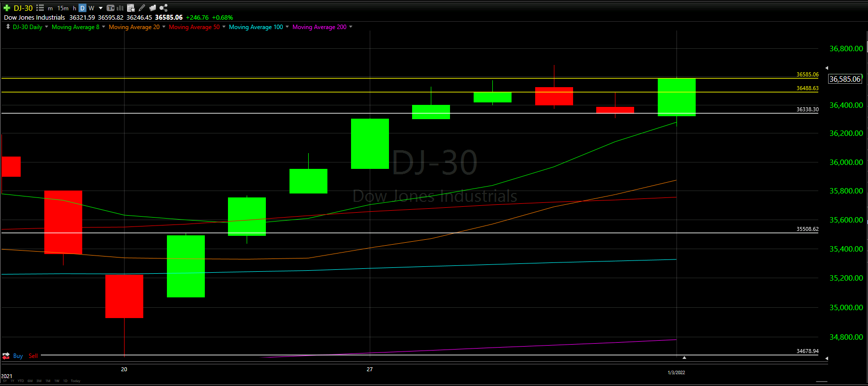
Task: Select the Daily (D) timeframe
Action: click(x=82, y=8)
